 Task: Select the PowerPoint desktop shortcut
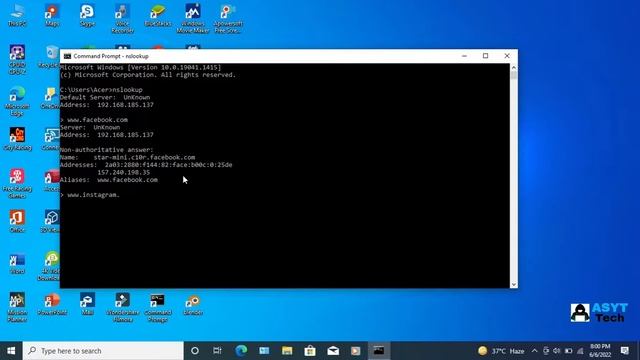point(52,304)
